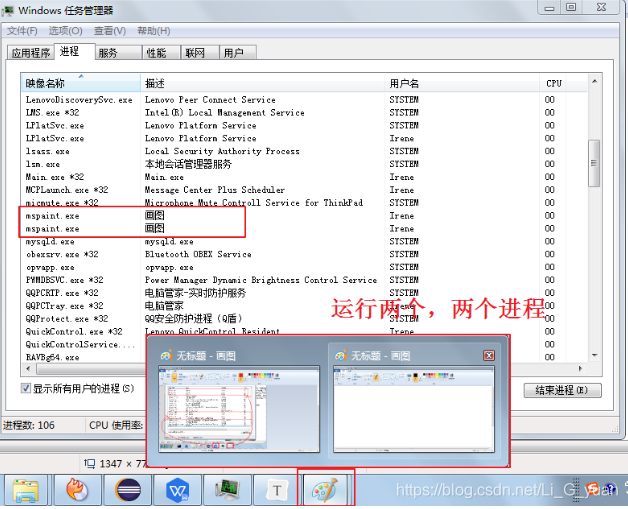This screenshot has width=628, height=509.
Task: Click the vertical scrollbar down arrow
Action: (594, 356)
